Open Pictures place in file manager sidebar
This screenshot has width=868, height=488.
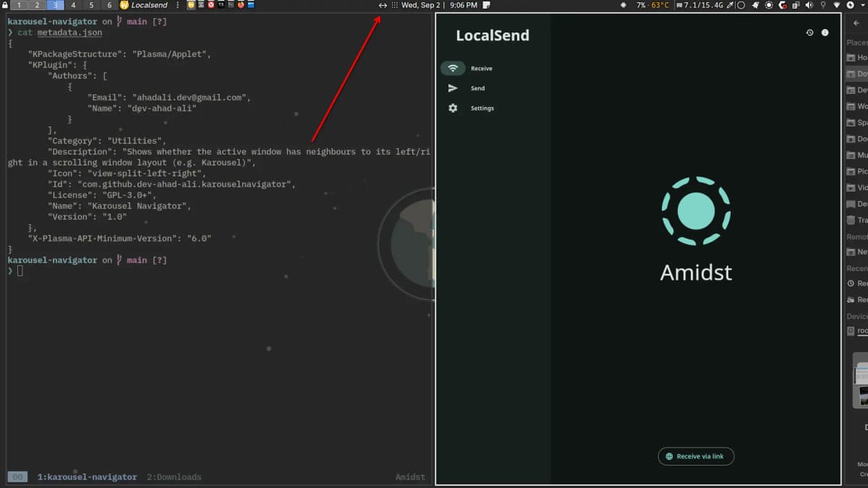coord(857,171)
